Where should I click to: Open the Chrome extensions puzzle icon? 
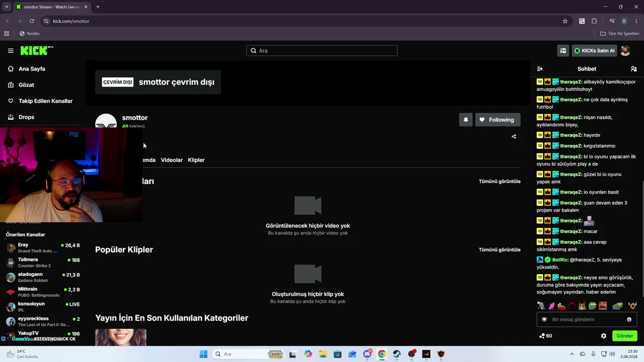tap(594, 21)
